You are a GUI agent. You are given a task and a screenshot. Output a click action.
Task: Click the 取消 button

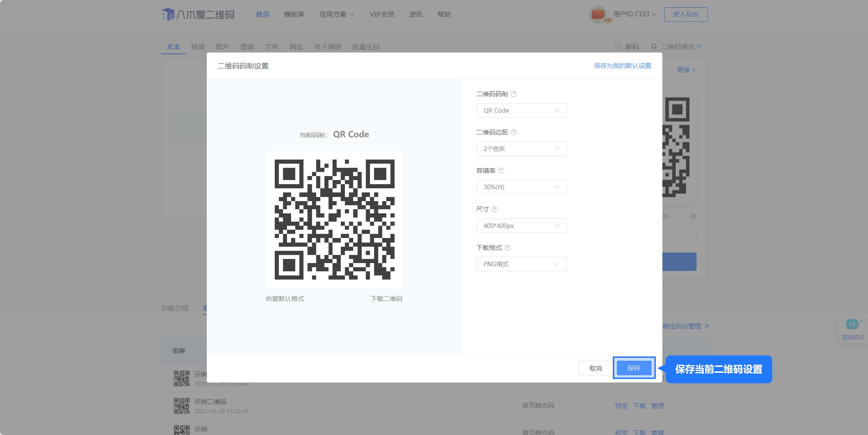595,368
